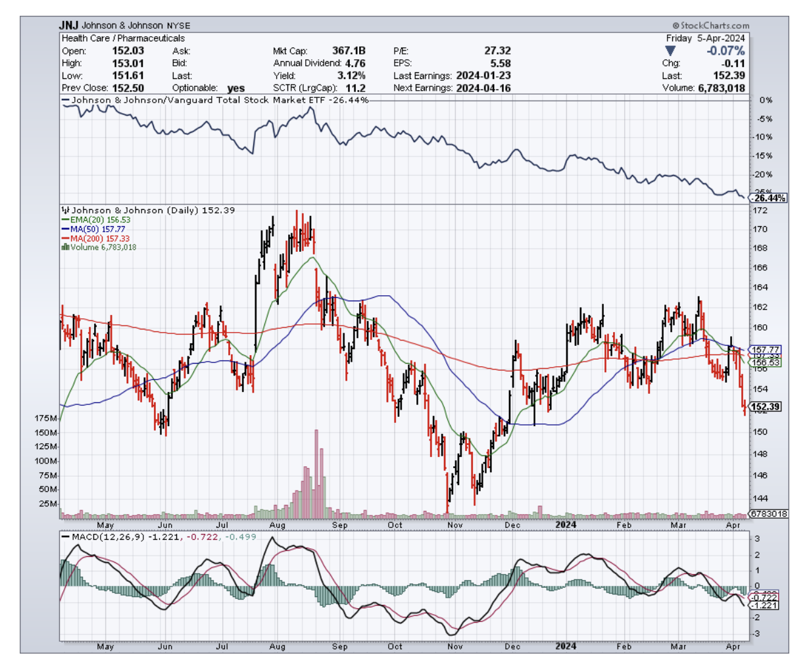Click the candlestick icon beside Johnson & Johnson (Daily)
809x672 pixels.
(x=65, y=210)
